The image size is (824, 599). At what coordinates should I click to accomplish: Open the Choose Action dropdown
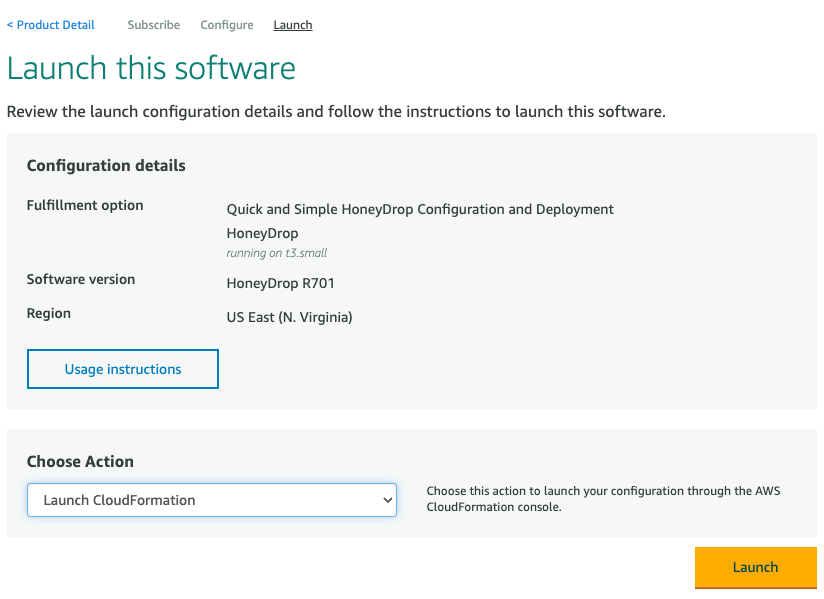point(212,500)
